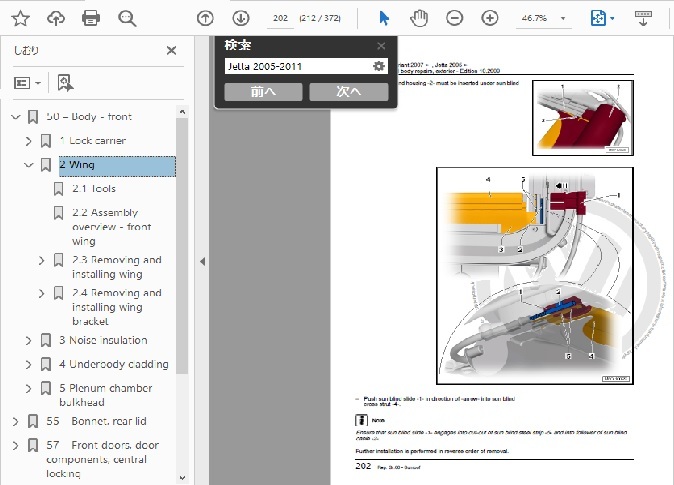The height and width of the screenshot is (485, 674).
Task: Click the large sun blind diagram
Action: (535, 276)
